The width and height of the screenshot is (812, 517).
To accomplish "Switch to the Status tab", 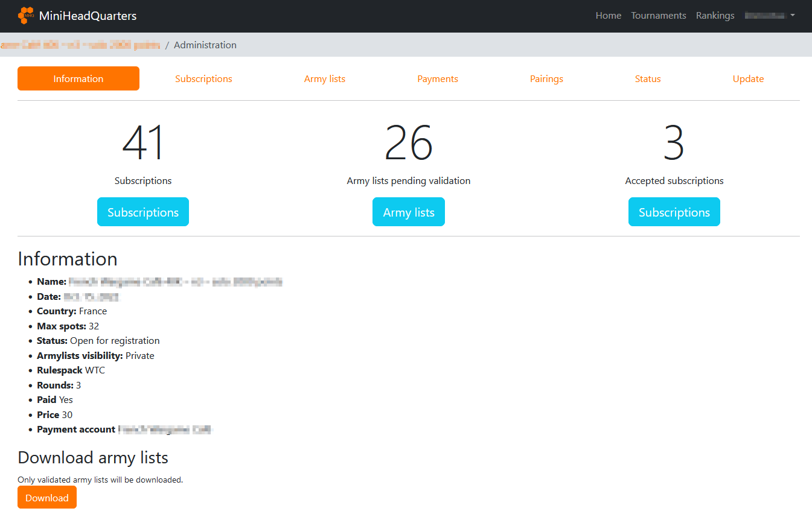I will [648, 79].
